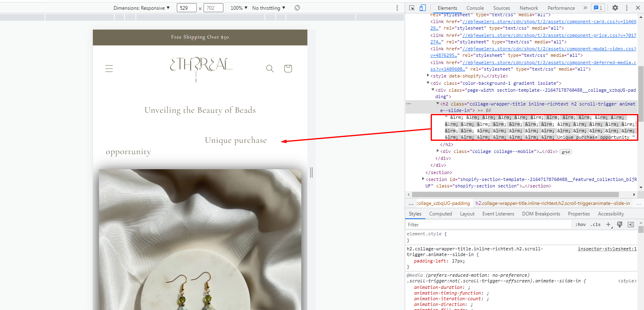The height and width of the screenshot is (310, 644).
Task: Click the animation-duration property
Action: click(x=439, y=287)
